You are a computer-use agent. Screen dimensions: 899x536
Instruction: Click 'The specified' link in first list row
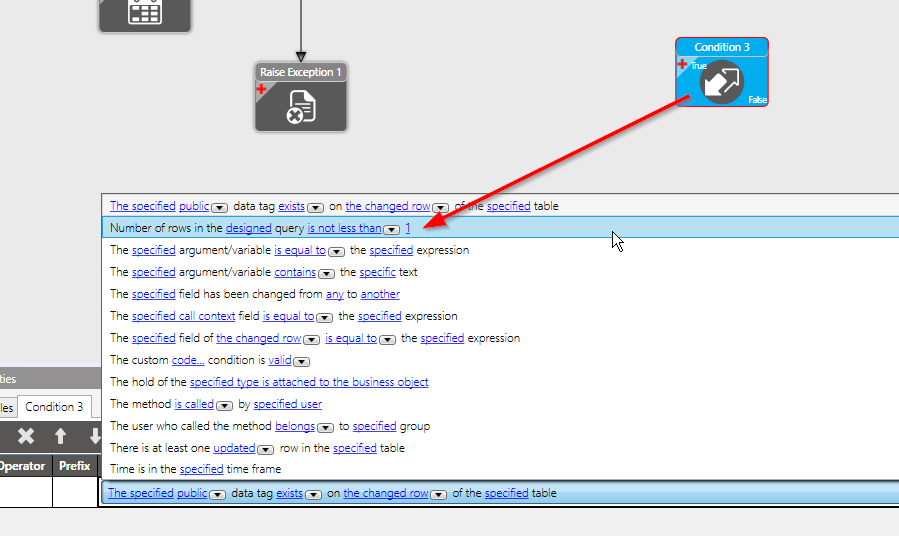pyautogui.click(x=143, y=206)
